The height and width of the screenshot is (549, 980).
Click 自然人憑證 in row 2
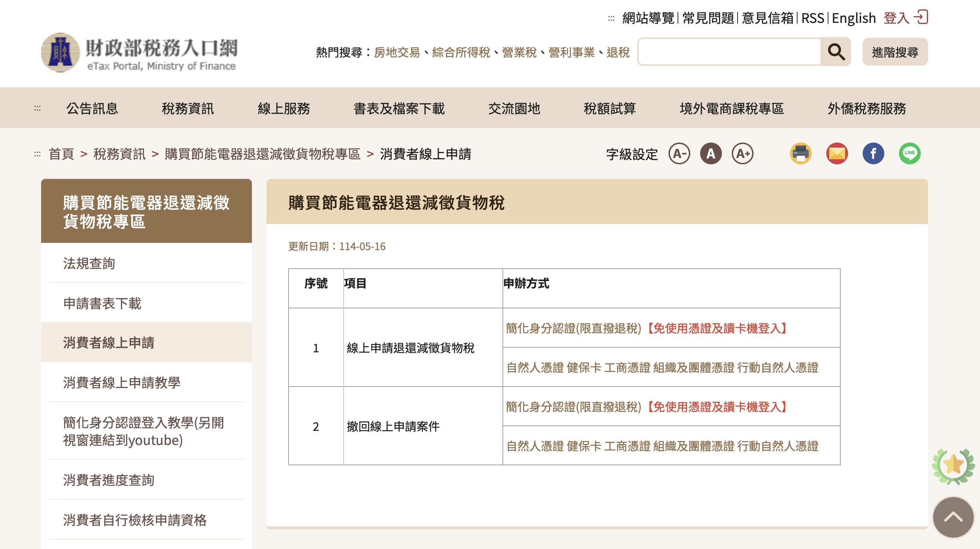(x=535, y=446)
